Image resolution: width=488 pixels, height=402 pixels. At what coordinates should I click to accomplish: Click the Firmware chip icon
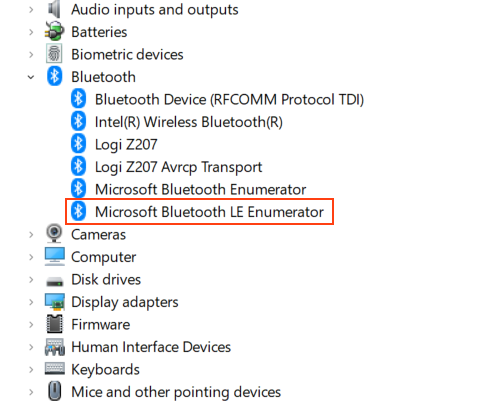pyautogui.click(x=55, y=324)
